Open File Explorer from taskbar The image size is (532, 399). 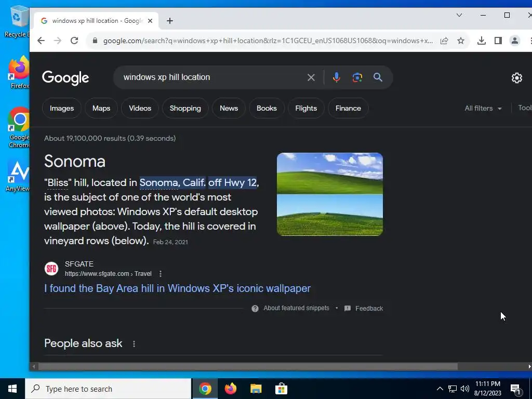tap(256, 389)
